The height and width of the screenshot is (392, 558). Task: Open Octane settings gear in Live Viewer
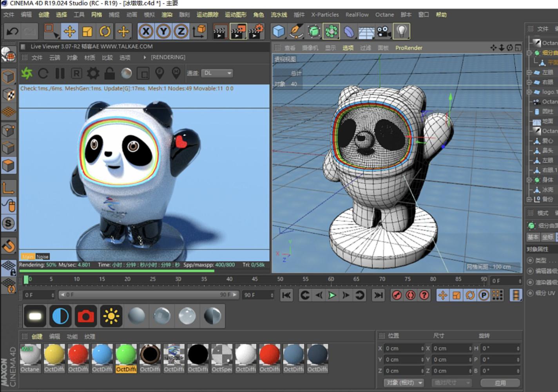(93, 73)
